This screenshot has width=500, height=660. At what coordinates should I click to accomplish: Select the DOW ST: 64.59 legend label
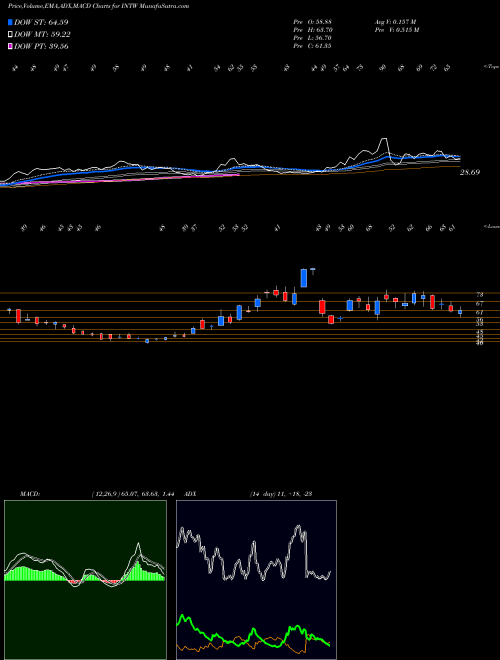(41, 22)
